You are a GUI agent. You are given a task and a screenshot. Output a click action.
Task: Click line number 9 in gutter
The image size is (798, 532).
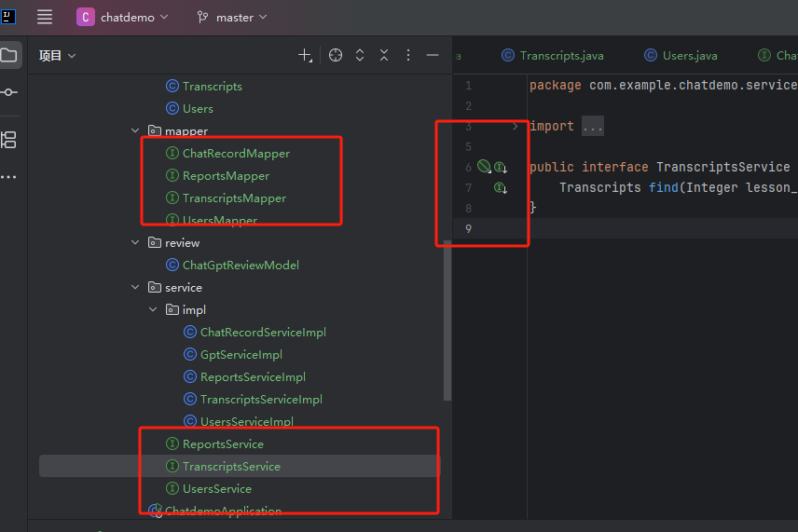(x=468, y=229)
